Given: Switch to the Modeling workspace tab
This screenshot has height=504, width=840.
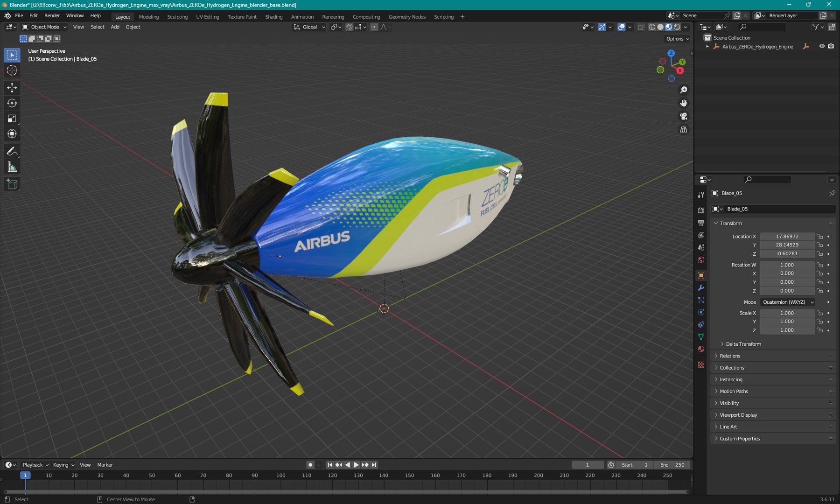Looking at the screenshot, I should 149,17.
